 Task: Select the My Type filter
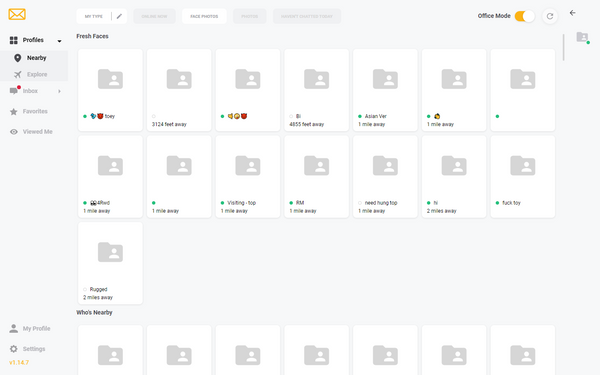[x=94, y=16]
